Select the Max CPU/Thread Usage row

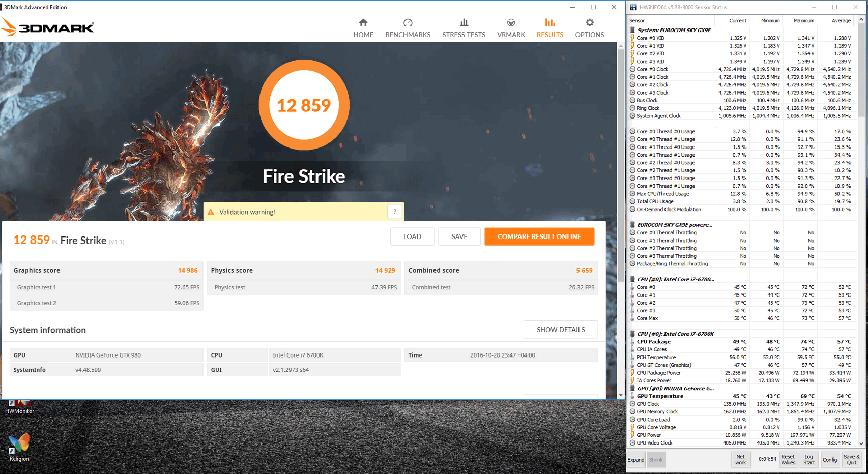(x=742, y=194)
